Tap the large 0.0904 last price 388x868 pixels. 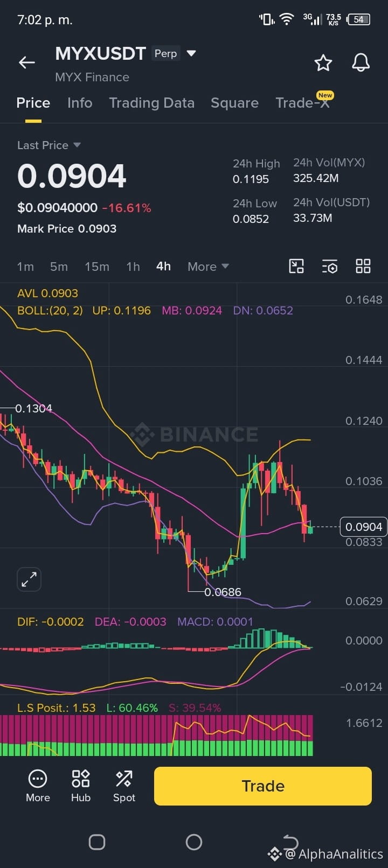pos(72,176)
